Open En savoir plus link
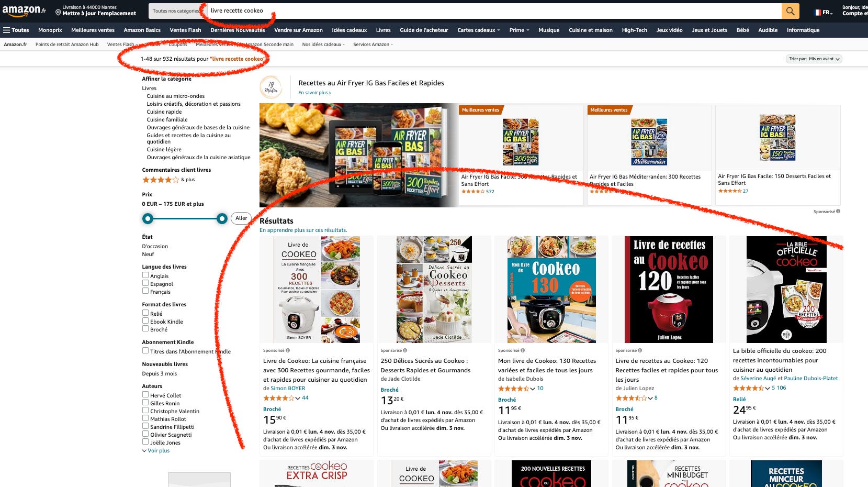 coord(314,93)
